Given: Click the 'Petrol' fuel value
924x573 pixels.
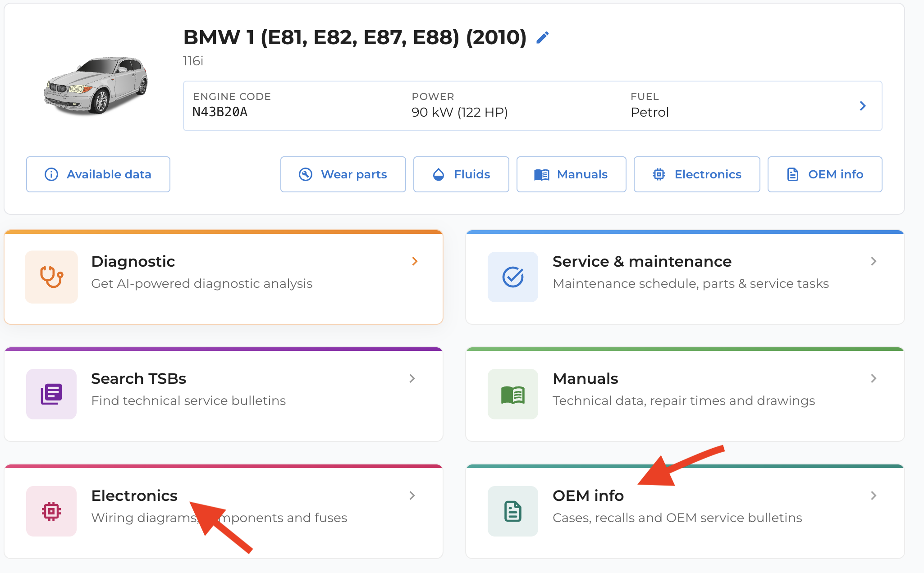Looking at the screenshot, I should (x=650, y=112).
